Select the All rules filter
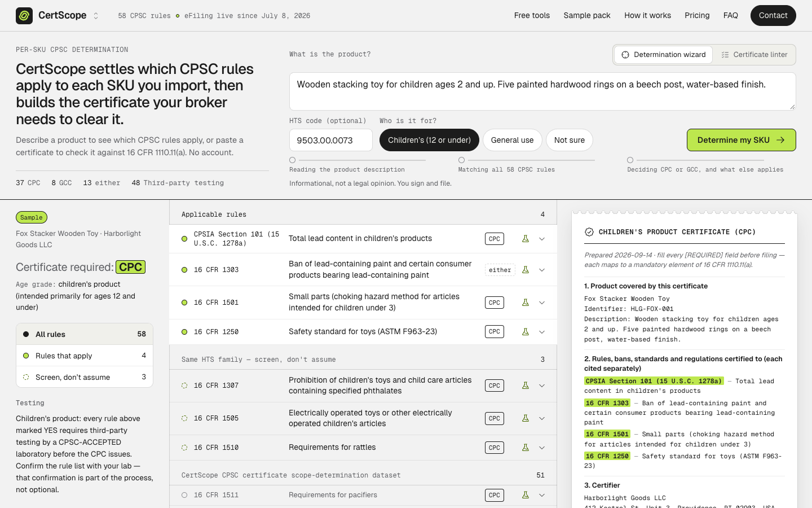 (85, 334)
